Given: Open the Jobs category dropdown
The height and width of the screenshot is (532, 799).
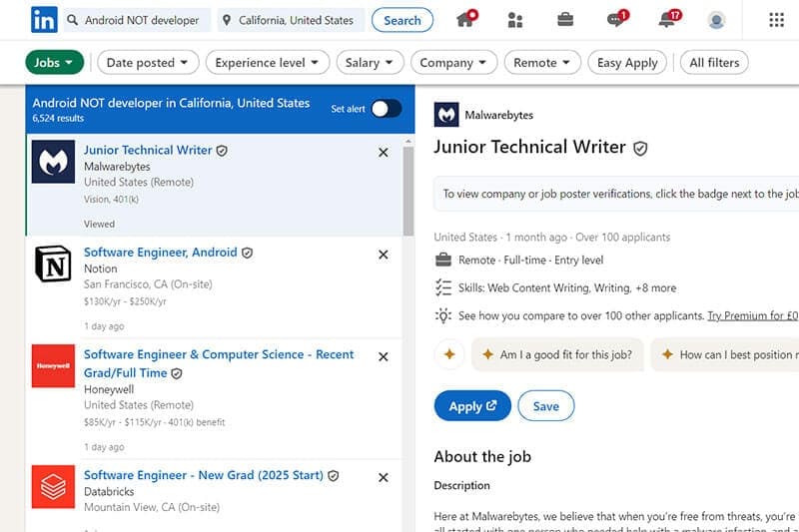Looking at the screenshot, I should 55,63.
